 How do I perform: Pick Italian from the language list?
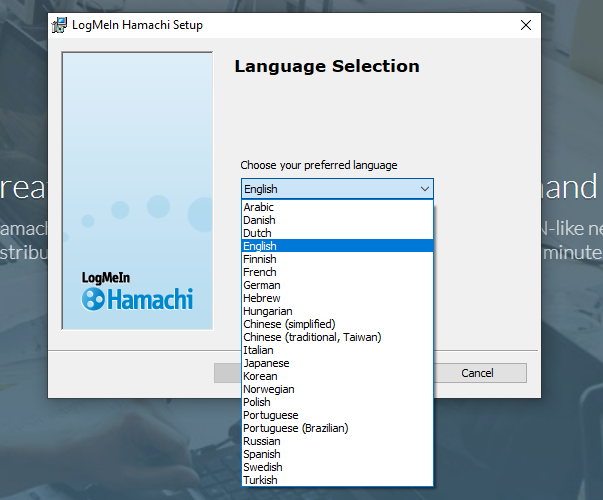[x=337, y=350]
